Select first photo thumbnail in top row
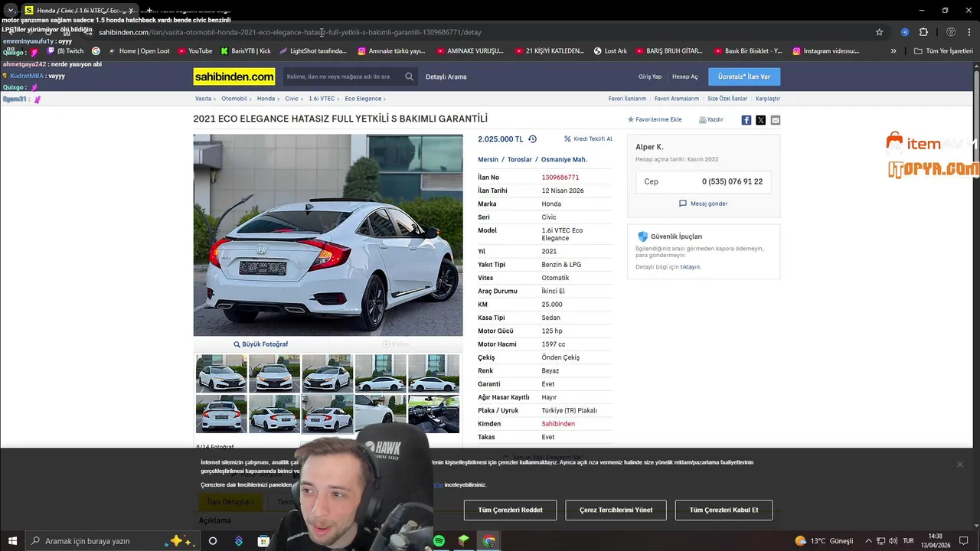 click(x=221, y=373)
